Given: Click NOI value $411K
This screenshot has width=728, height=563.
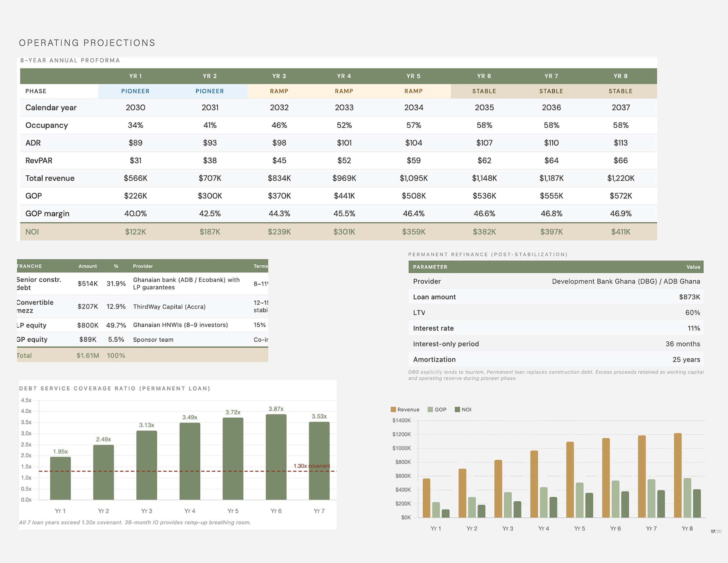Looking at the screenshot, I should pyautogui.click(x=621, y=232).
